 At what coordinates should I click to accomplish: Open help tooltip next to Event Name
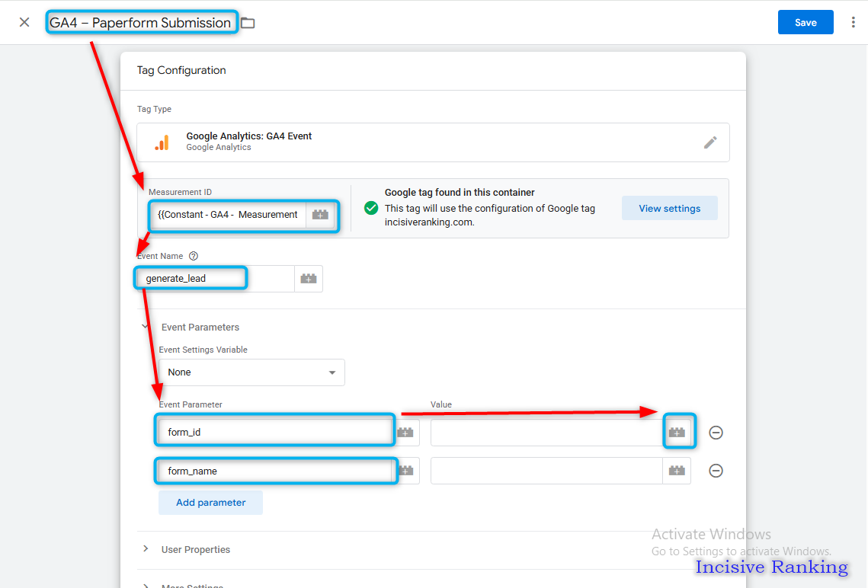(194, 256)
